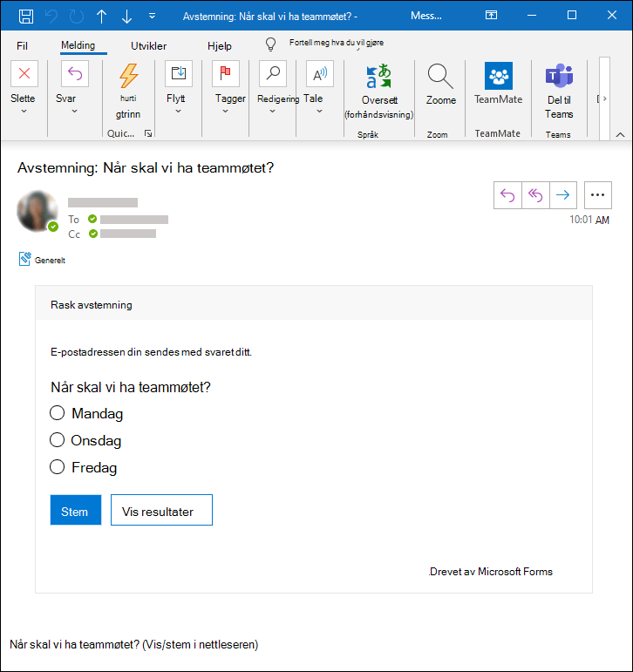Expand the Tagger dropdown arrow
The width and height of the screenshot is (633, 672).
[225, 111]
